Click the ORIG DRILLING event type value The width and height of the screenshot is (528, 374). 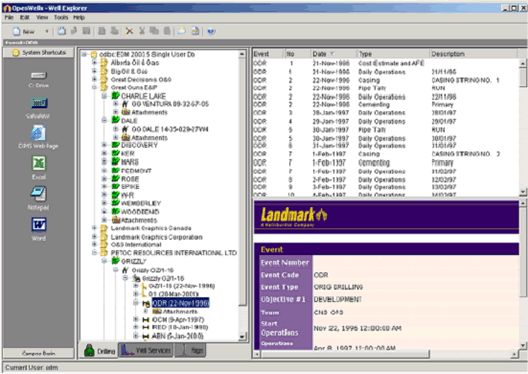338,287
